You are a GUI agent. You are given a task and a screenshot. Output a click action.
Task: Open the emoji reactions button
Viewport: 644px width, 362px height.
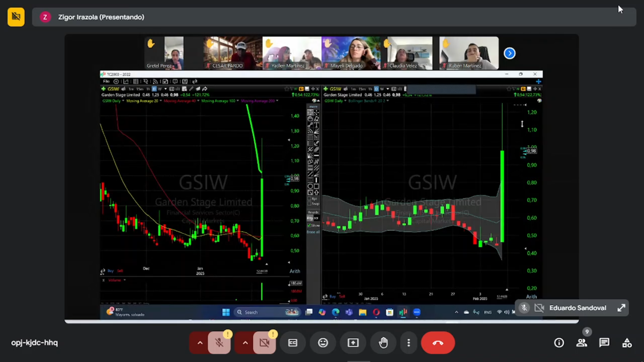click(x=323, y=343)
